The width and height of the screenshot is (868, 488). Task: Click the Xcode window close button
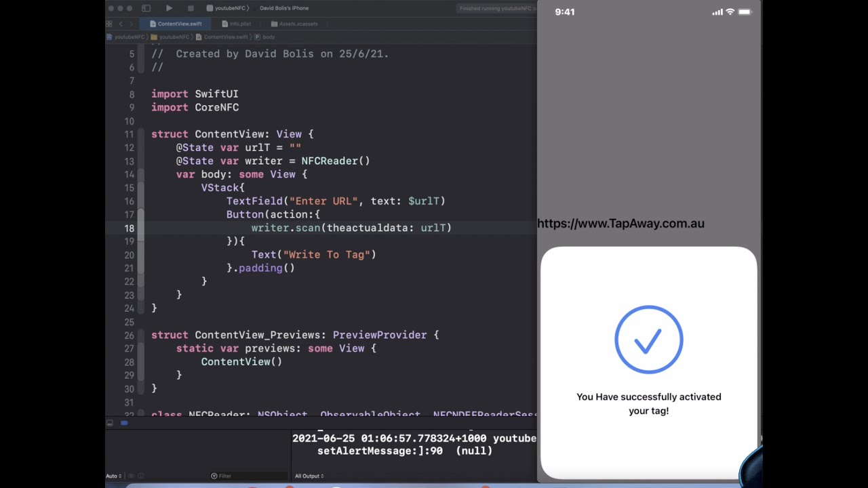(x=111, y=8)
